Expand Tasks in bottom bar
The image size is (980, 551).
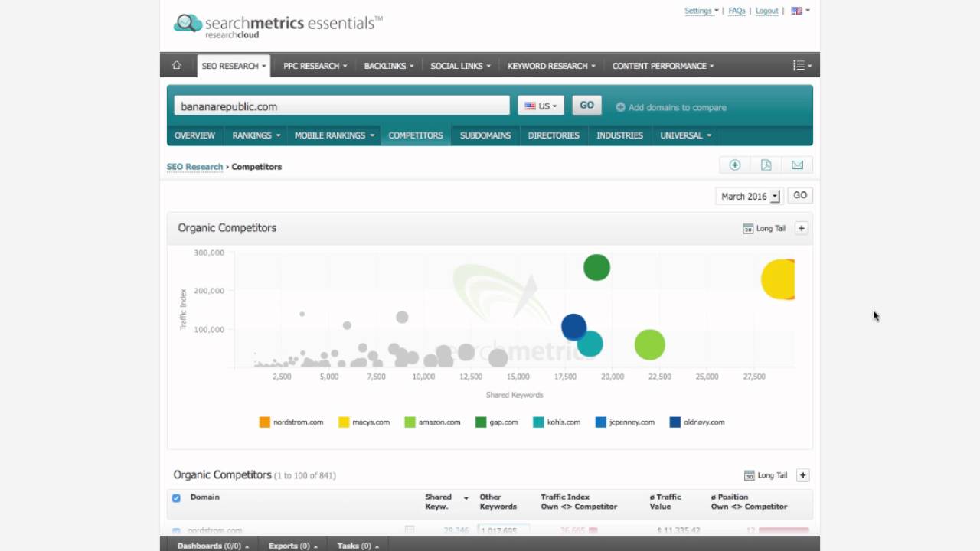click(359, 546)
